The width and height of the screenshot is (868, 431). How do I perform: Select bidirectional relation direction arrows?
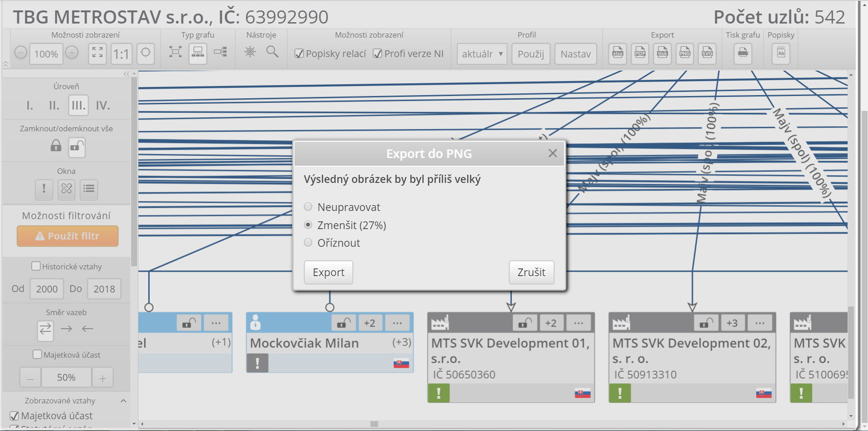point(45,330)
